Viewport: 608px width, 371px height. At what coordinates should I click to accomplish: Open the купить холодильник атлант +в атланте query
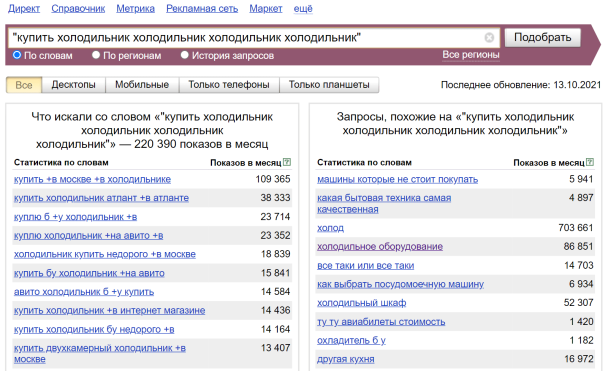coord(101,198)
